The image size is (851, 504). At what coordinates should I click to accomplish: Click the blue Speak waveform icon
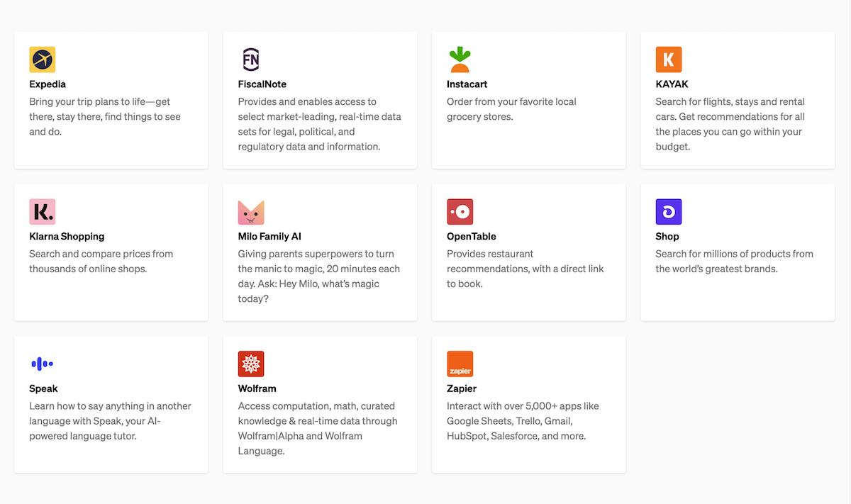tap(42, 364)
